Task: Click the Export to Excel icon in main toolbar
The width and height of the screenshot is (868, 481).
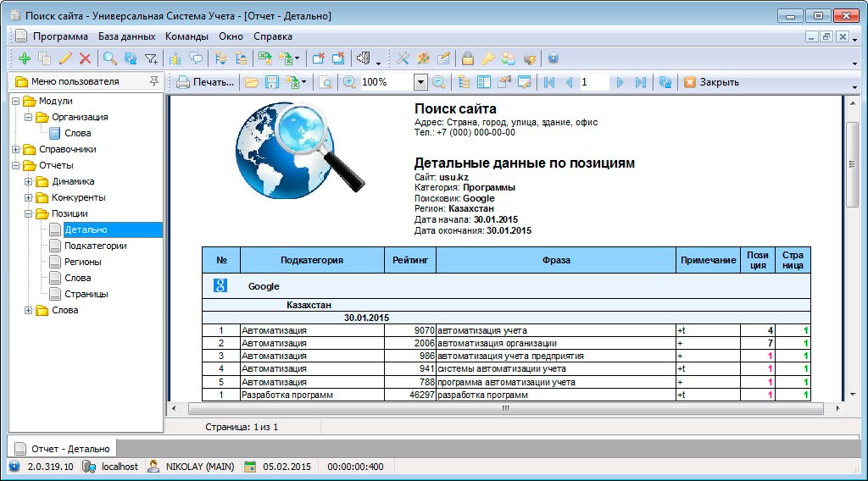Action: pos(265,58)
